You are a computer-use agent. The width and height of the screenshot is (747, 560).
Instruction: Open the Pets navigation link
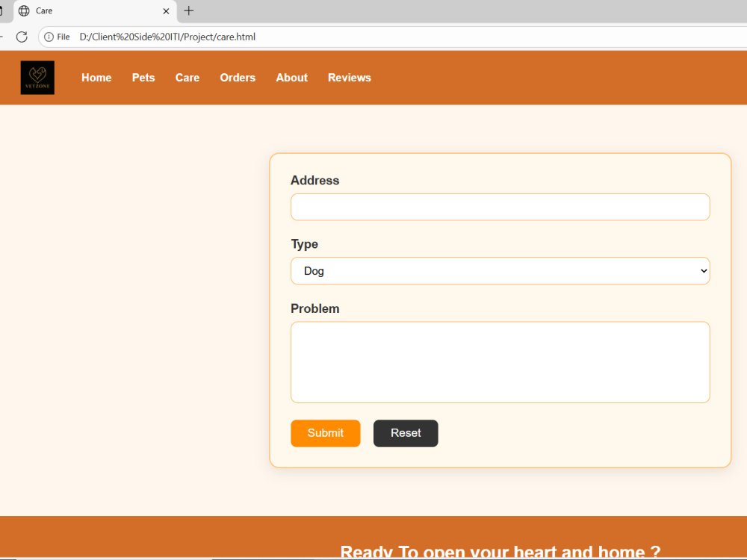pyautogui.click(x=143, y=78)
